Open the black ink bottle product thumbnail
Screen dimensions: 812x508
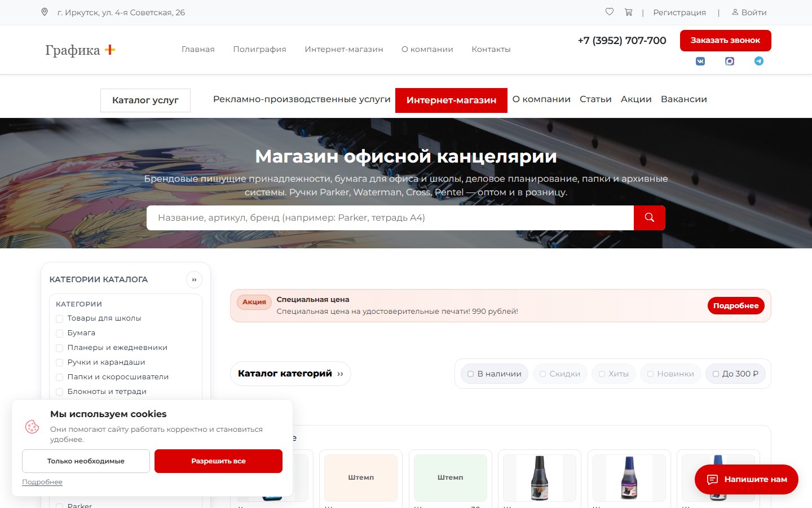pyautogui.click(x=540, y=478)
